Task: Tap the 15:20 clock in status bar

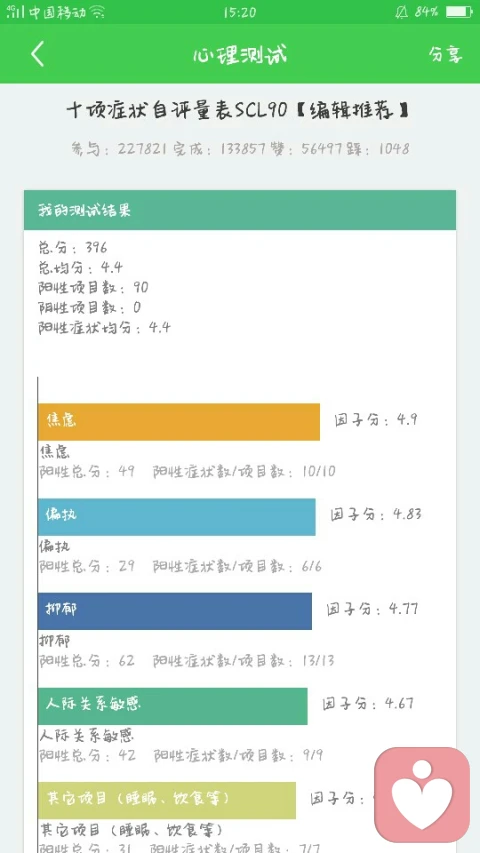Action: tap(239, 12)
